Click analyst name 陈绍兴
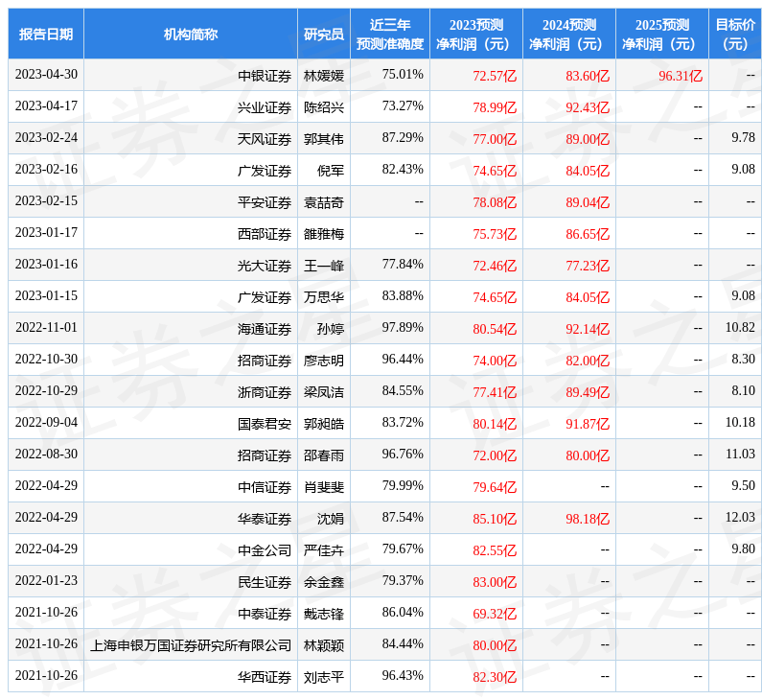This screenshot has width=762, height=700. [324, 107]
